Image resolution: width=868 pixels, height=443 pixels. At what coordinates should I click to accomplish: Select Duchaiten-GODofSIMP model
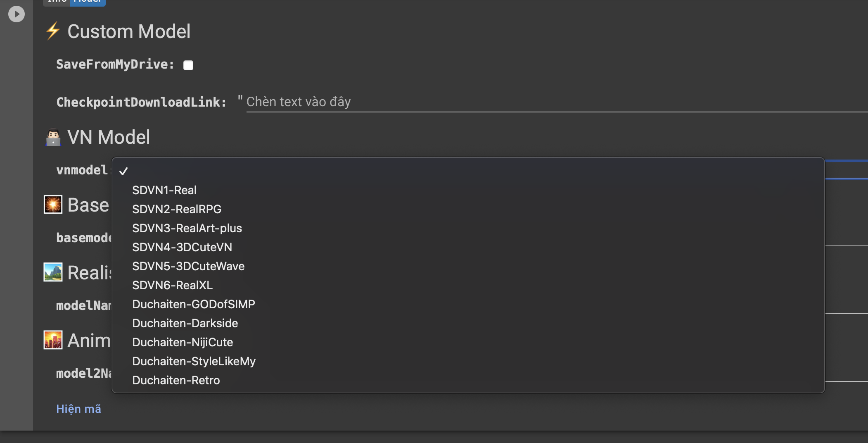(x=194, y=304)
